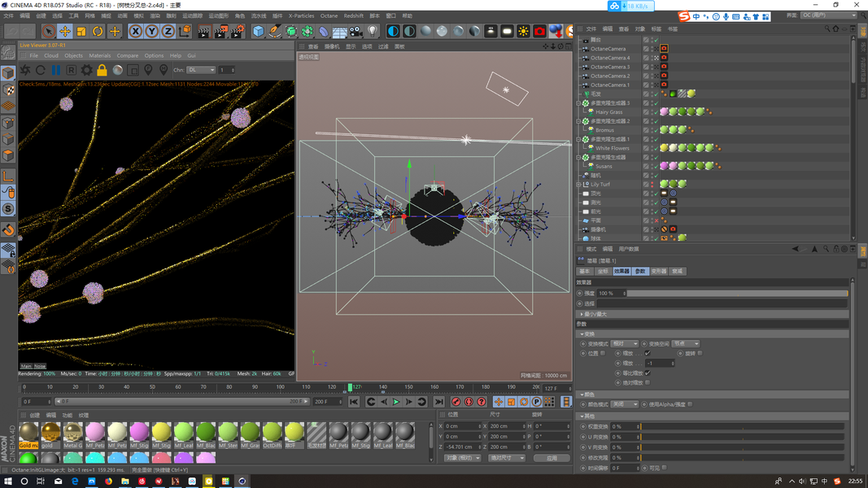Select the Lily Turf object
This screenshot has width=868, height=488.
tap(600, 185)
